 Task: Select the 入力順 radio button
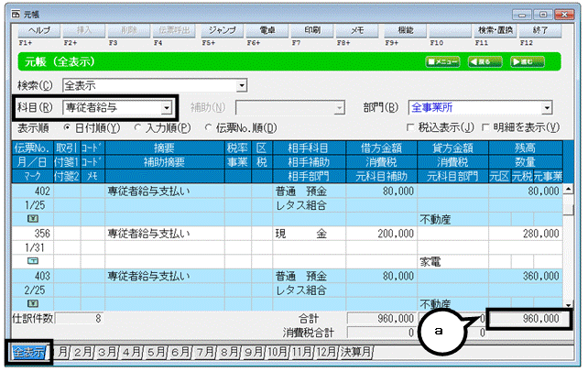[137, 128]
